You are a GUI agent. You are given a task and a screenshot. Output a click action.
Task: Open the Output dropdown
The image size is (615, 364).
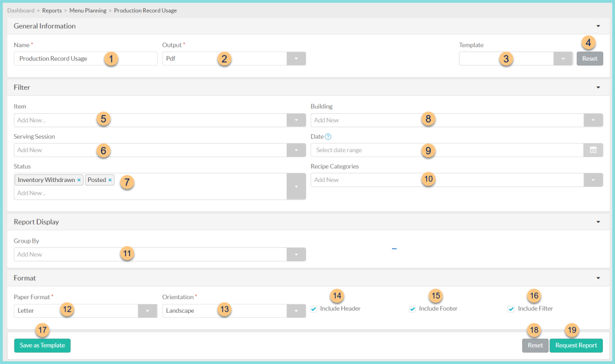click(296, 58)
